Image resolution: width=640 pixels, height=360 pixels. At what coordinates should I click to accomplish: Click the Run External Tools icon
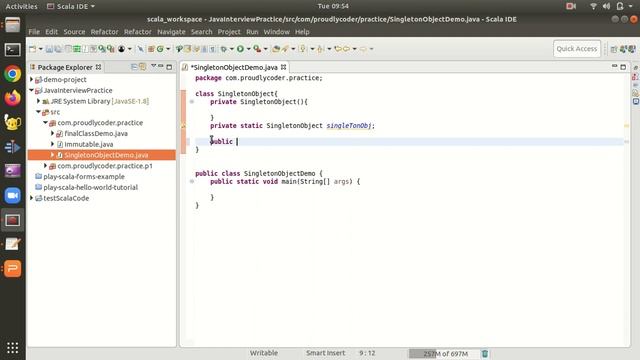(257, 49)
